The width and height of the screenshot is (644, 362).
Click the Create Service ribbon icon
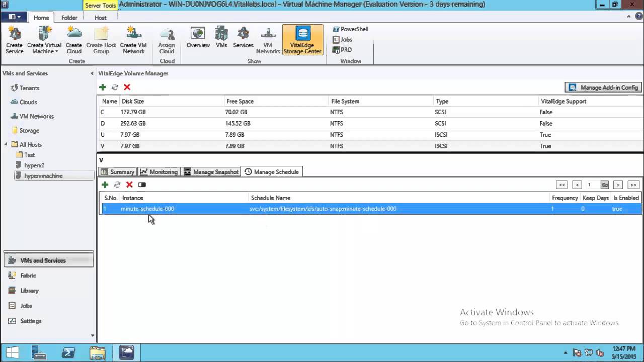15,41
